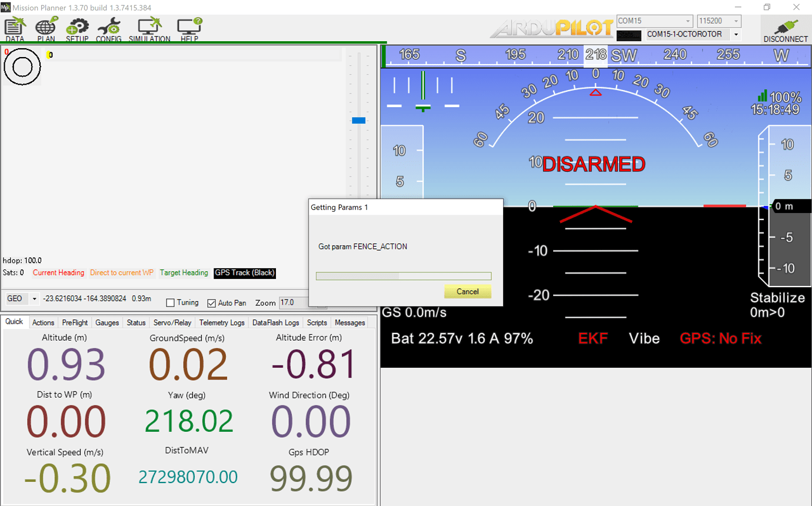
Task: Click the parameter download progress bar
Action: pyautogui.click(x=404, y=276)
